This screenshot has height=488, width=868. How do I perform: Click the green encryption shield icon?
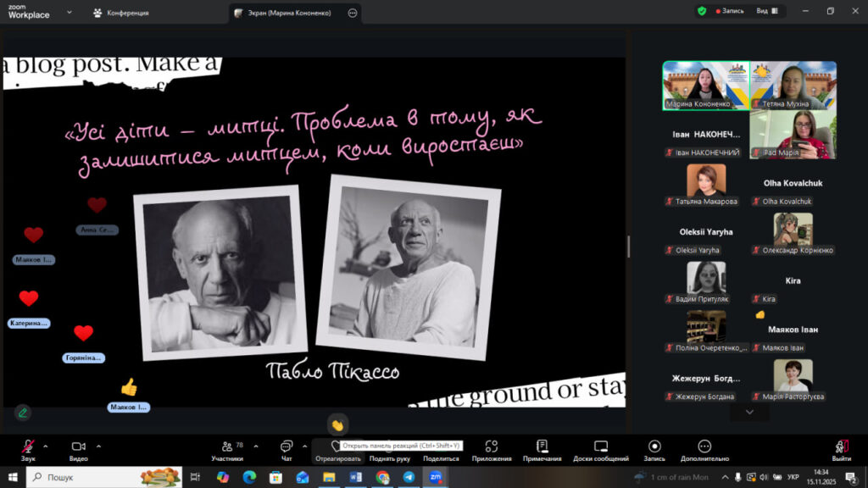(x=702, y=11)
